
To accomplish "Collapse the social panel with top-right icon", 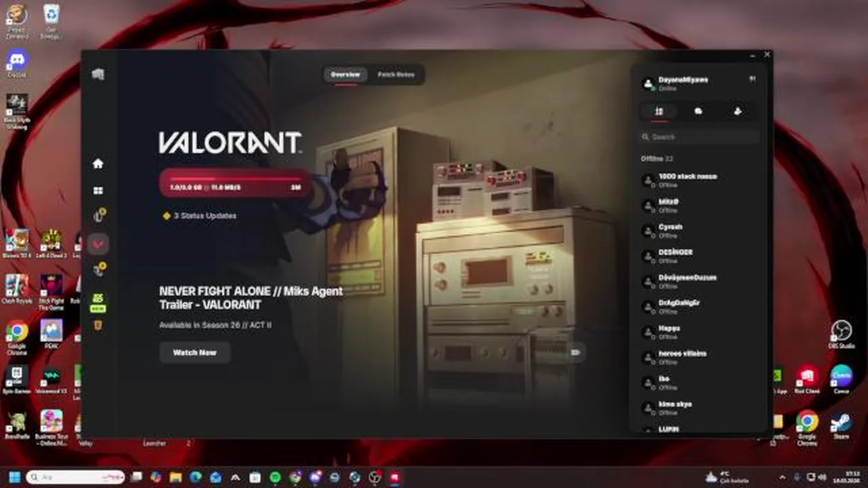I will (752, 79).
